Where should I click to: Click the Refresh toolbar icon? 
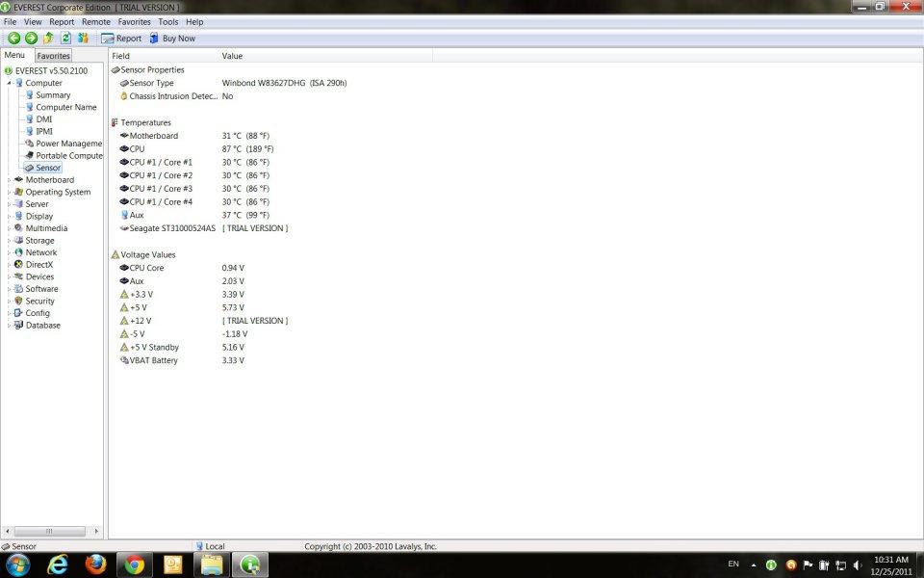(x=65, y=39)
